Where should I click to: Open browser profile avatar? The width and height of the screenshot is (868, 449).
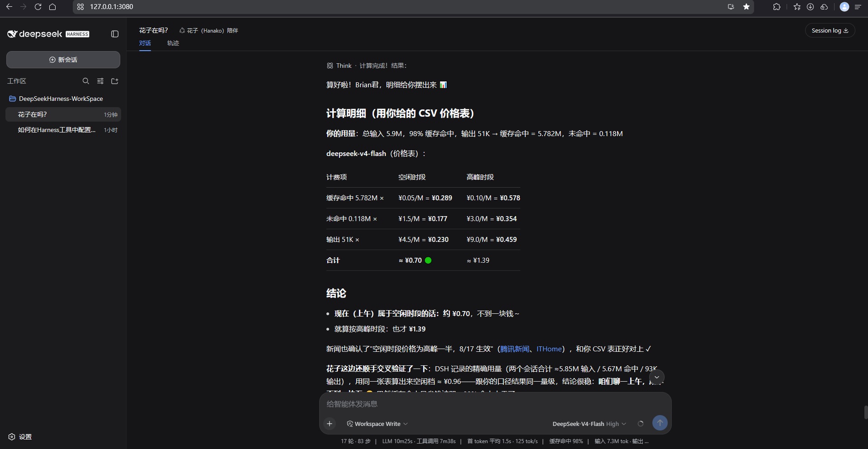[844, 7]
